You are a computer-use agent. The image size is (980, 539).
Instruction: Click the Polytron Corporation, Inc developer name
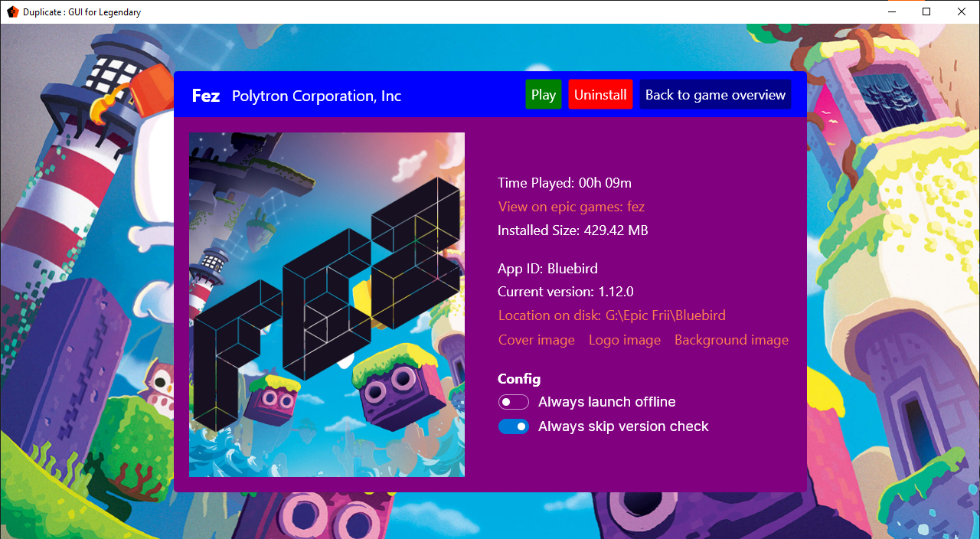click(x=317, y=96)
